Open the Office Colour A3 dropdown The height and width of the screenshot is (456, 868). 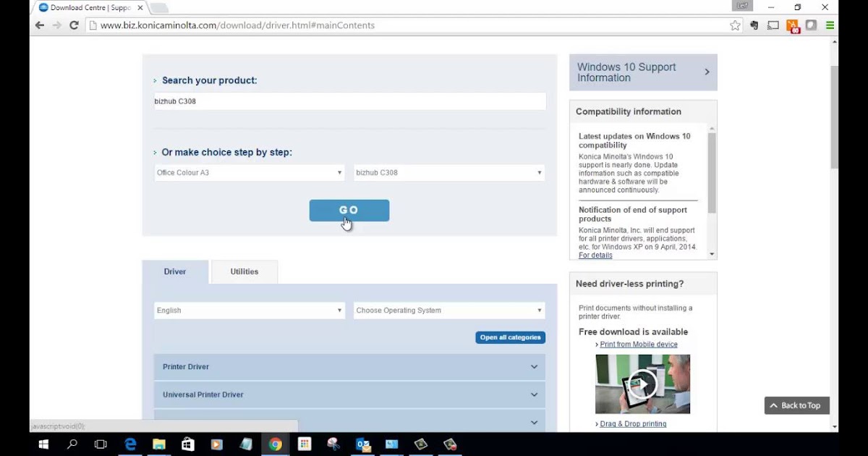[x=250, y=173]
